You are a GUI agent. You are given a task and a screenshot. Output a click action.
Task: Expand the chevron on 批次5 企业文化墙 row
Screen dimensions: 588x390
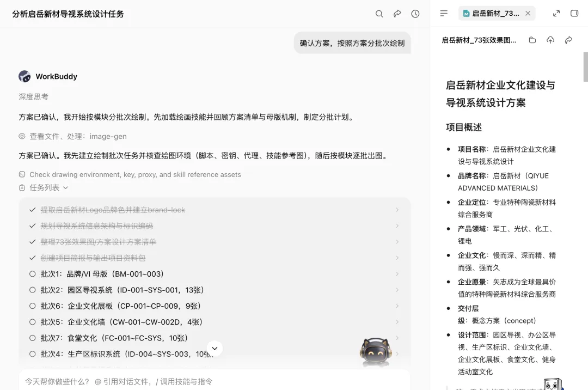[397, 322]
